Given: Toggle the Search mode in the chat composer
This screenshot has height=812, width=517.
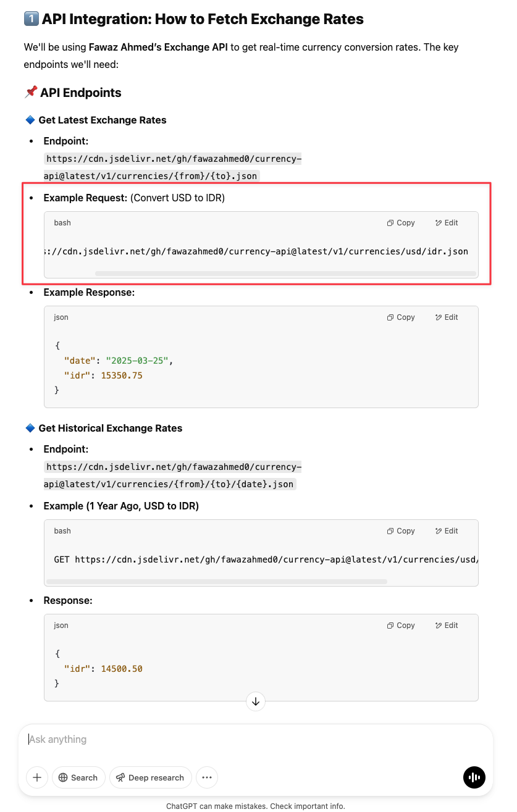Looking at the screenshot, I should 78,777.
